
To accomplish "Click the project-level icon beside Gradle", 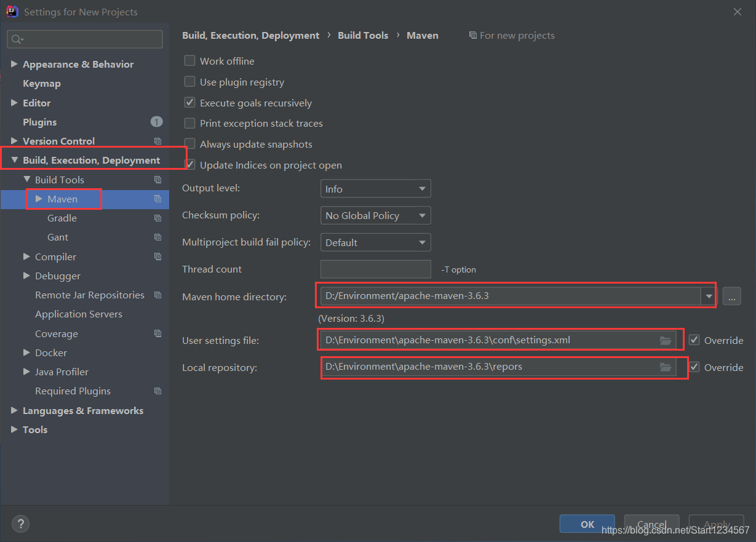I will [x=157, y=218].
